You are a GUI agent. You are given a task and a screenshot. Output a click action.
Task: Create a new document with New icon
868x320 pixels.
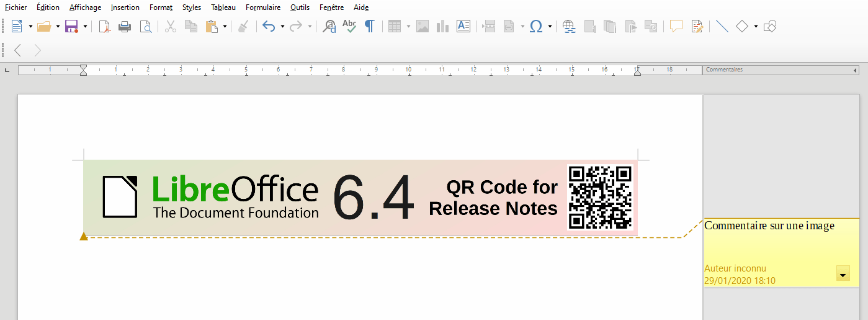(x=17, y=26)
